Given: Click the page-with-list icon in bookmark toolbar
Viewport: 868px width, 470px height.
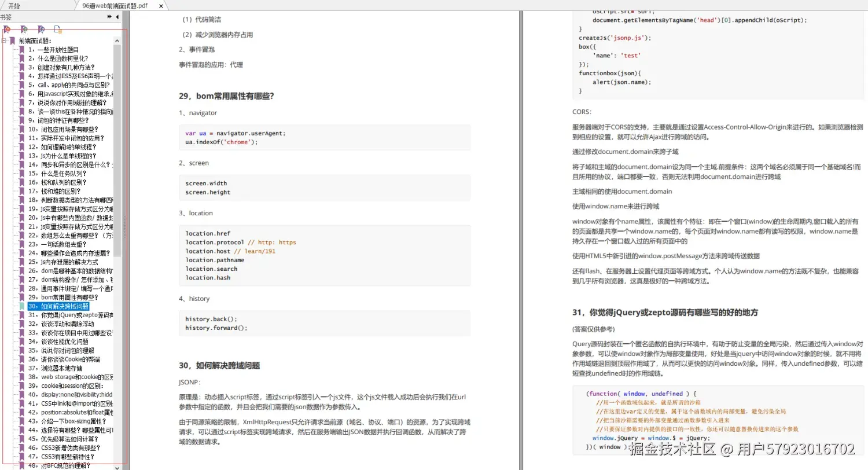Looking at the screenshot, I should coord(57,29).
